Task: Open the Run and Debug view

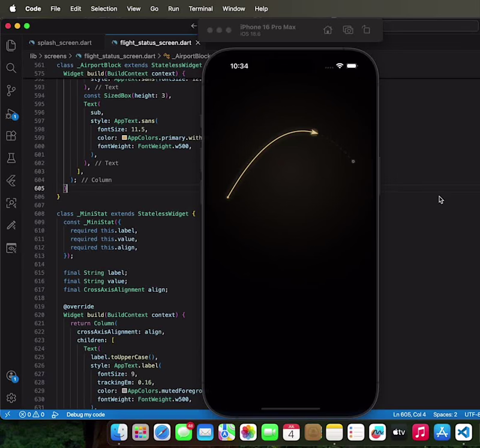Action: (x=11, y=114)
